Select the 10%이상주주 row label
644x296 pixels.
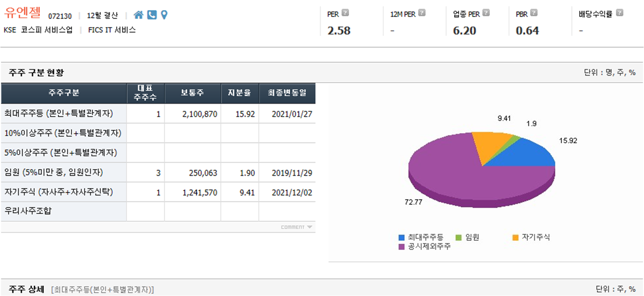tap(62, 133)
